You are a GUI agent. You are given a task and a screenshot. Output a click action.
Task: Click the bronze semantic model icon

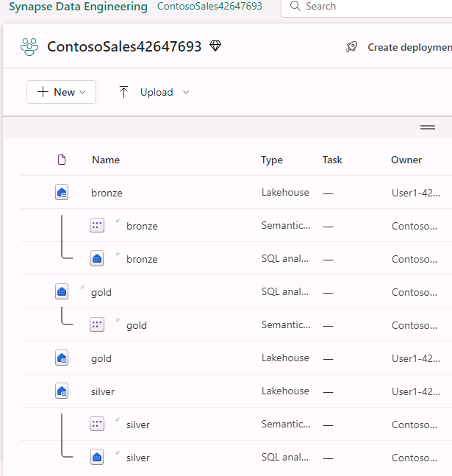tap(97, 226)
